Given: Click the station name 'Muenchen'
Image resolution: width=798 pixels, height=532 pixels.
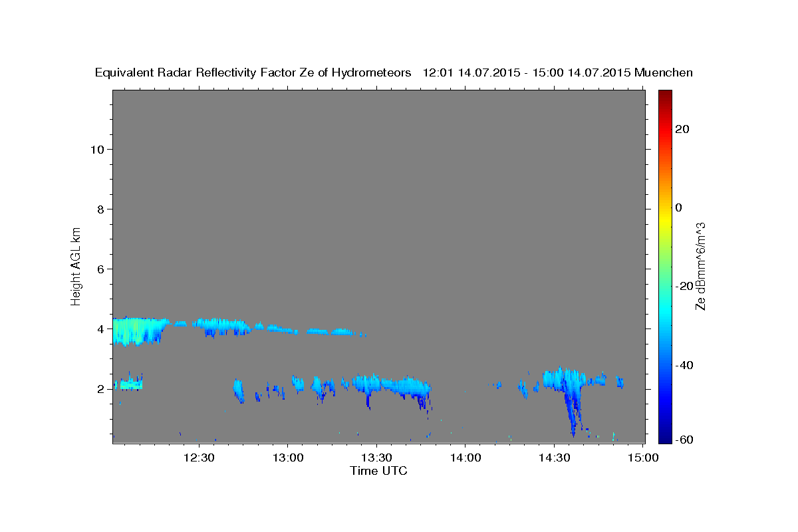Looking at the screenshot, I should tap(664, 73).
